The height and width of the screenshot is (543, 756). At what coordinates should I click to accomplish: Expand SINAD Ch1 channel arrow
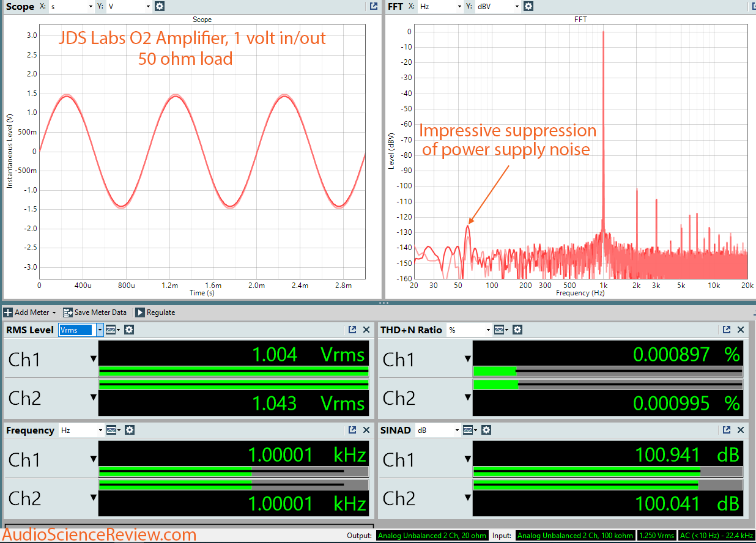468,459
